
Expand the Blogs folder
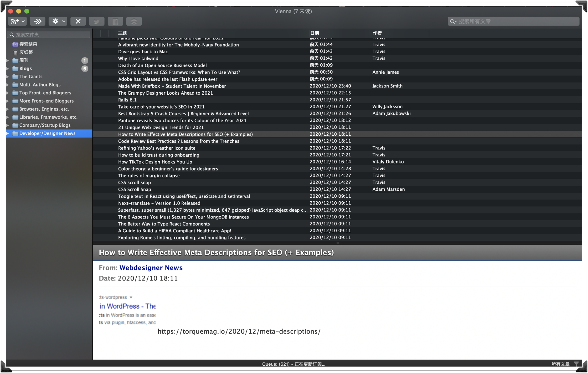pyautogui.click(x=8, y=69)
